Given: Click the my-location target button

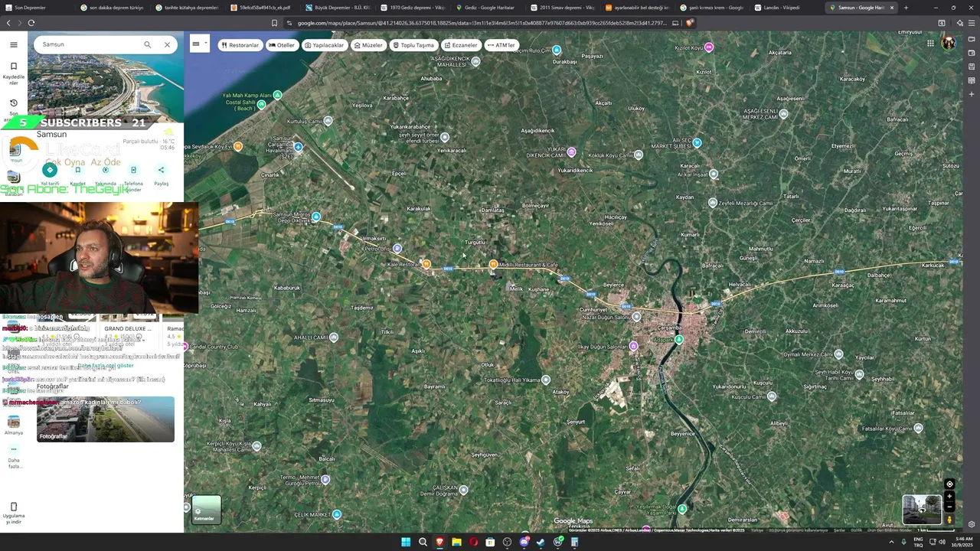Looking at the screenshot, I should point(949,484).
